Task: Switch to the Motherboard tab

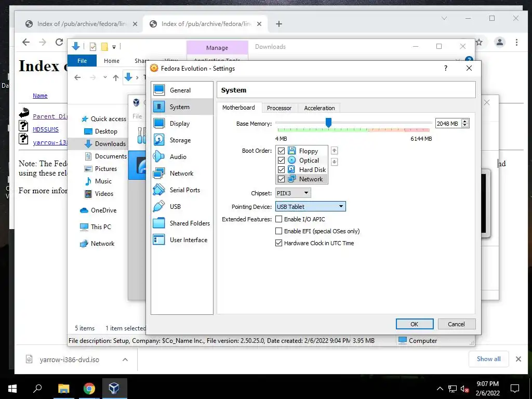Action: pyautogui.click(x=238, y=108)
